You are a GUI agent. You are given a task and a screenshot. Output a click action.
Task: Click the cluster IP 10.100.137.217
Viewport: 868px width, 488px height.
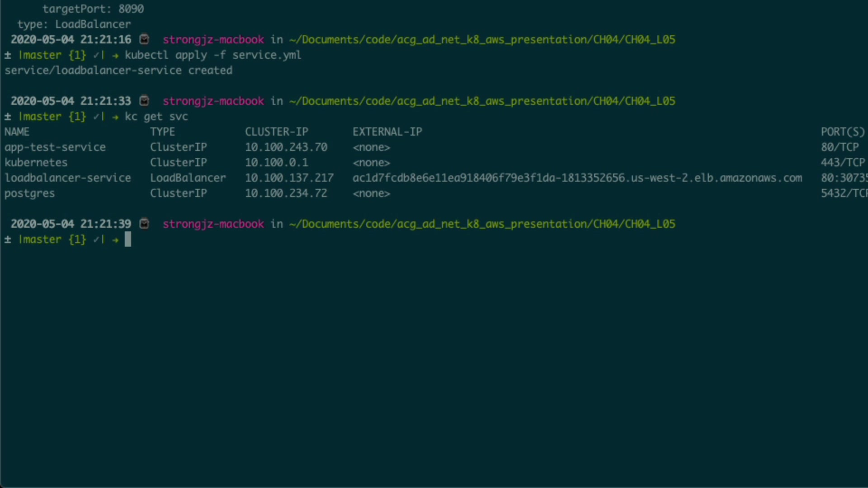(289, 178)
